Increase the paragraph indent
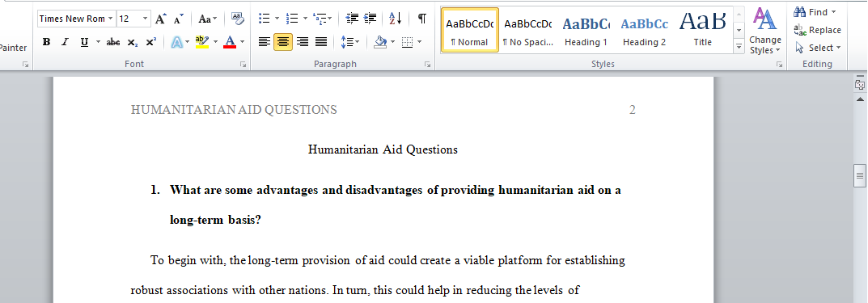 [x=370, y=19]
